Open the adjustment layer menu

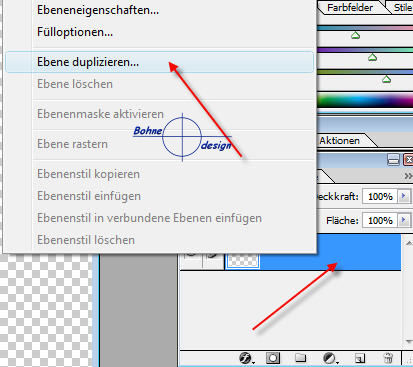pyautogui.click(x=330, y=358)
